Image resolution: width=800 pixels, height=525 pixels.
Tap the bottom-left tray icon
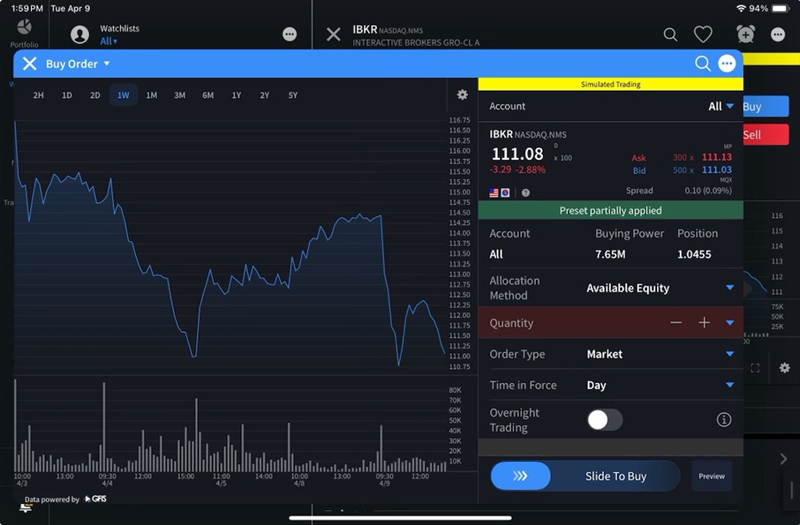pyautogui.click(x=26, y=508)
